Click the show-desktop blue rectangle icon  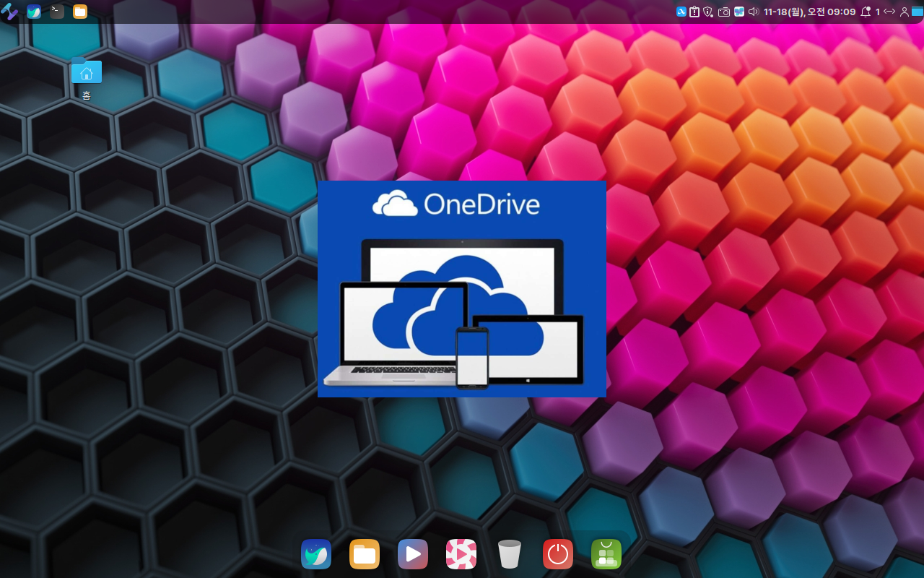917,12
